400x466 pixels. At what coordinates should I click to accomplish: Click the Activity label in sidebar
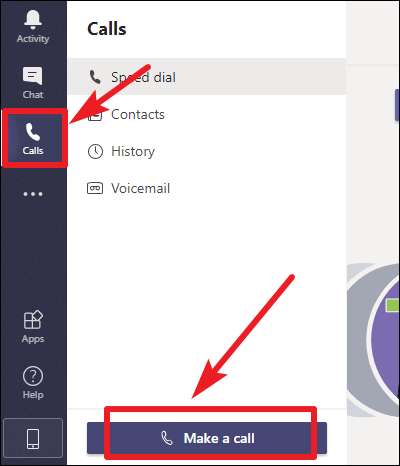(33, 39)
